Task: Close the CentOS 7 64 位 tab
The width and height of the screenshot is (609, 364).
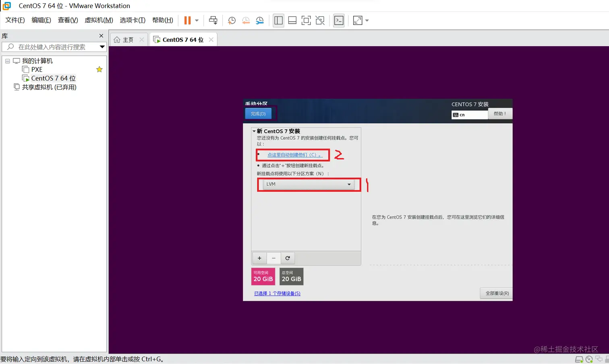Action: 211,39
